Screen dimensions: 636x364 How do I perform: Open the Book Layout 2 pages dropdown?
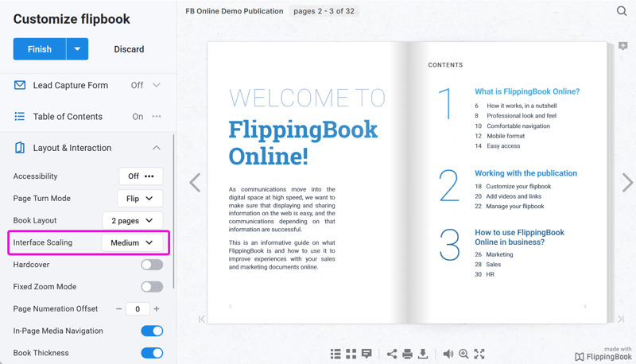click(x=132, y=220)
